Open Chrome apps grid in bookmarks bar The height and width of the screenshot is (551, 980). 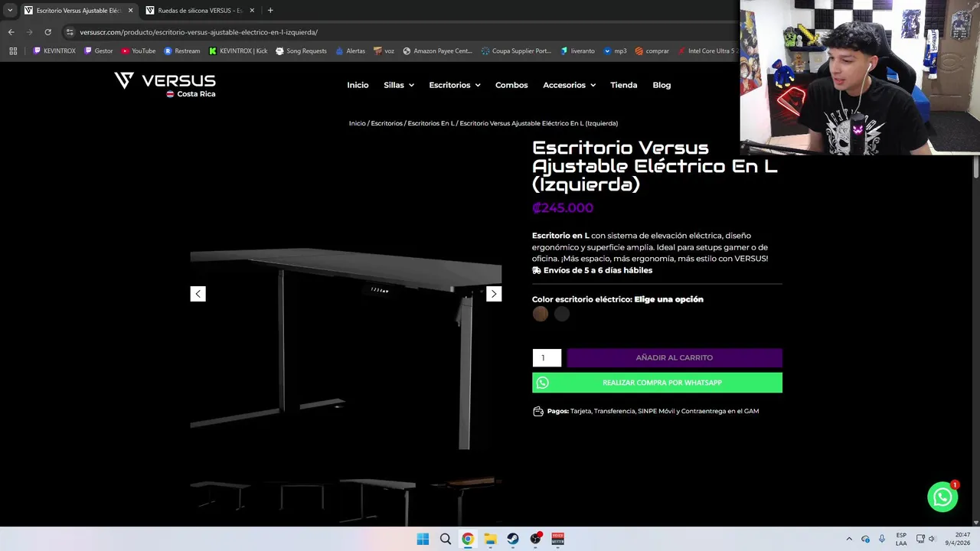[x=13, y=51]
